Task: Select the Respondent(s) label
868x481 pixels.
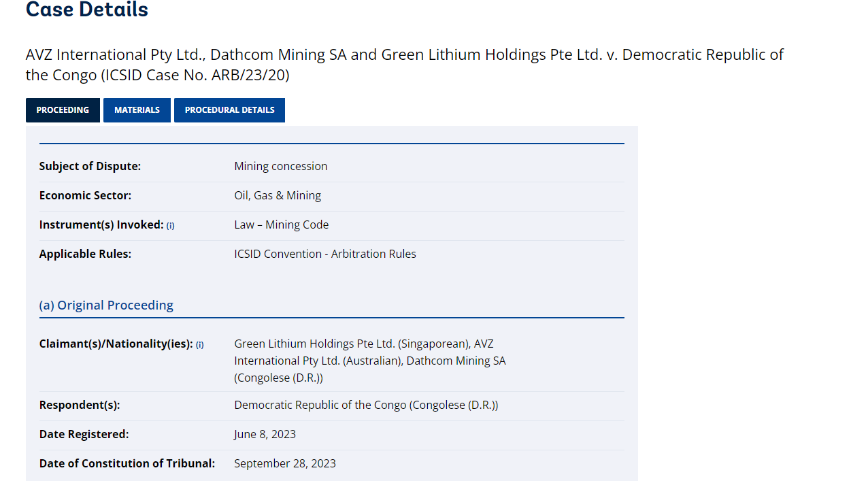Action: [80, 405]
